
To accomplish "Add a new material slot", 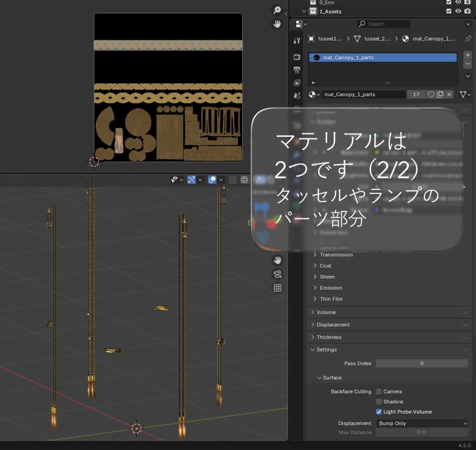I will click(x=468, y=55).
